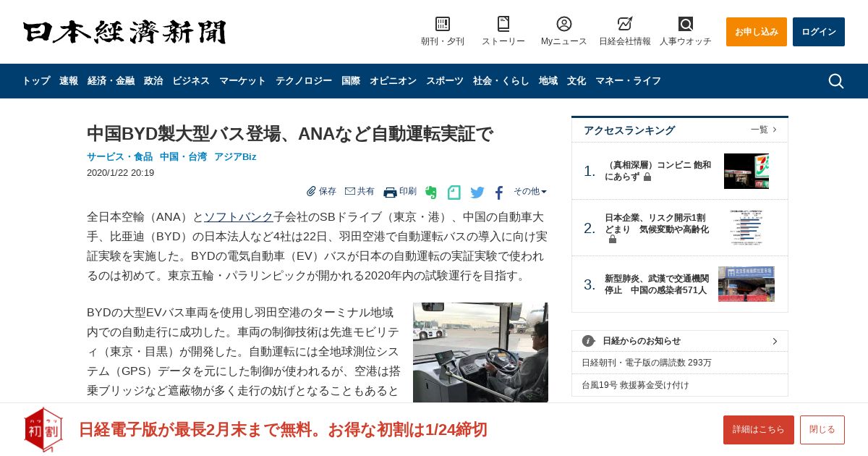Open 人事ウオッチ magnifier icon
Screen dimensions: 868x456
pyautogui.click(x=686, y=24)
